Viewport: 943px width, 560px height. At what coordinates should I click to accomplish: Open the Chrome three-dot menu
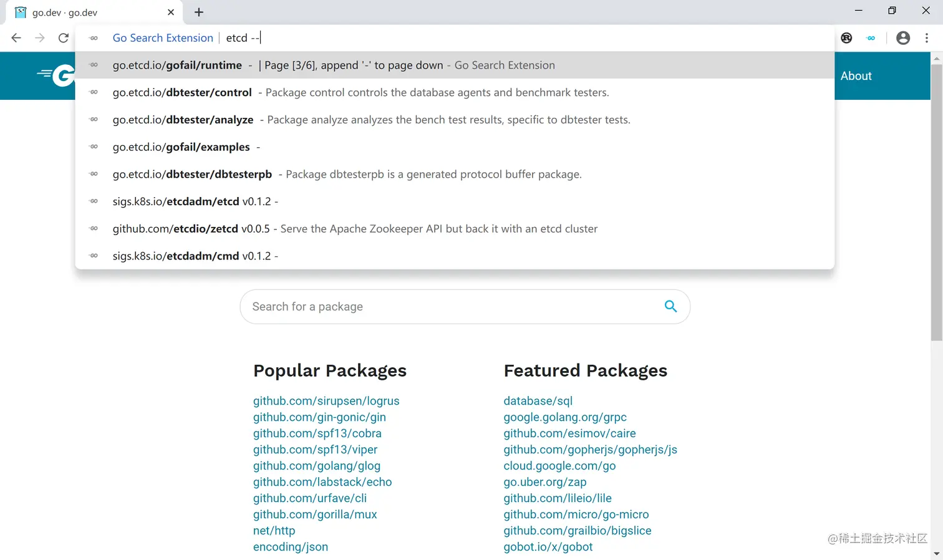point(927,38)
